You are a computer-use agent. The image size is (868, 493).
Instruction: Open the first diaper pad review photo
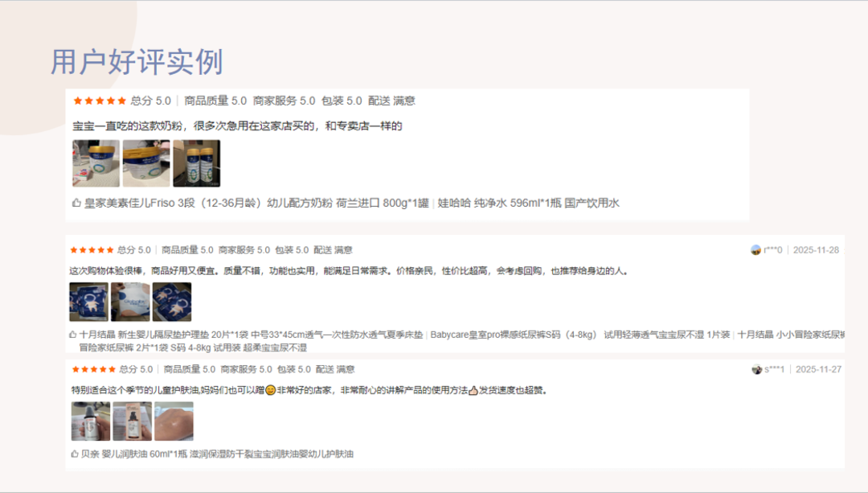click(88, 302)
